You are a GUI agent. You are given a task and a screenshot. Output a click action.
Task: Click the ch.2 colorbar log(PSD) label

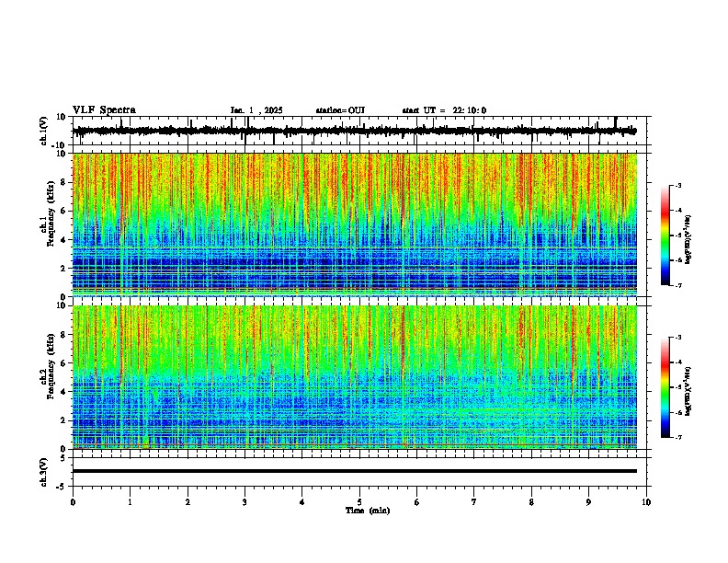[688, 391]
